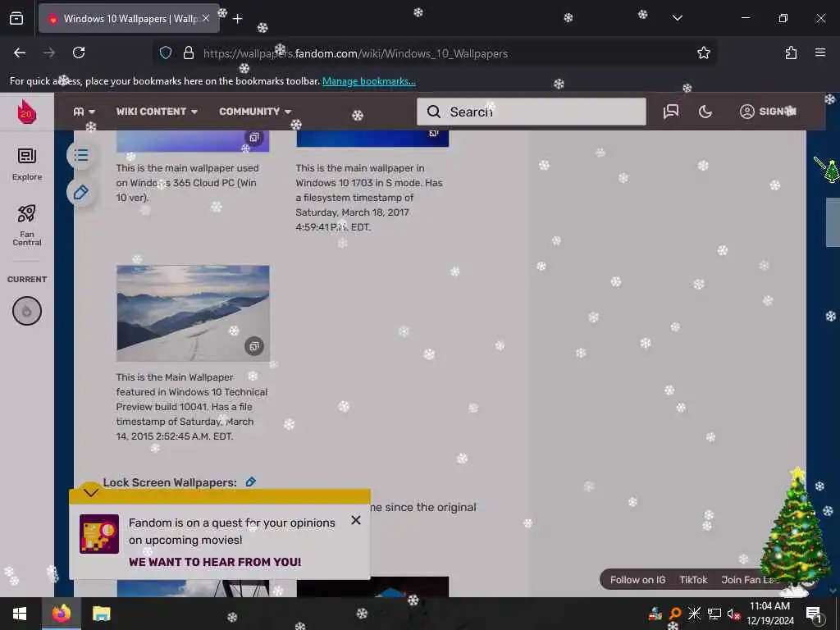Open the discussions chat icon
The height and width of the screenshot is (630, 840).
click(x=671, y=112)
